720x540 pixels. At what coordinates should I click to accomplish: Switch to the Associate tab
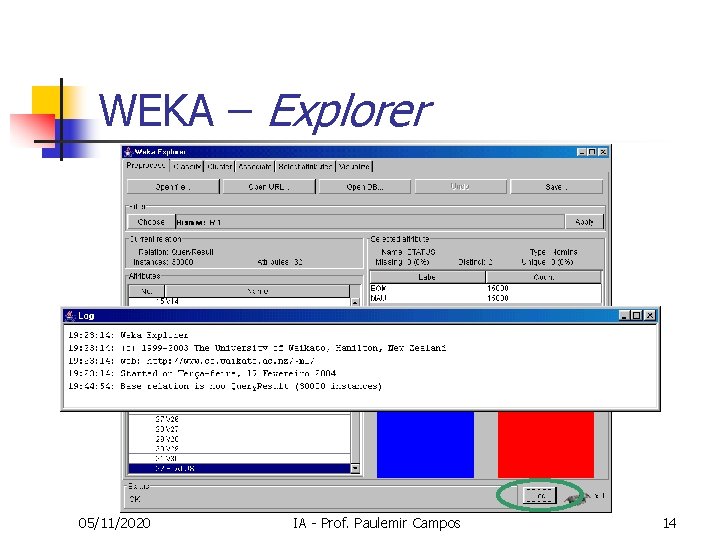tap(255, 166)
